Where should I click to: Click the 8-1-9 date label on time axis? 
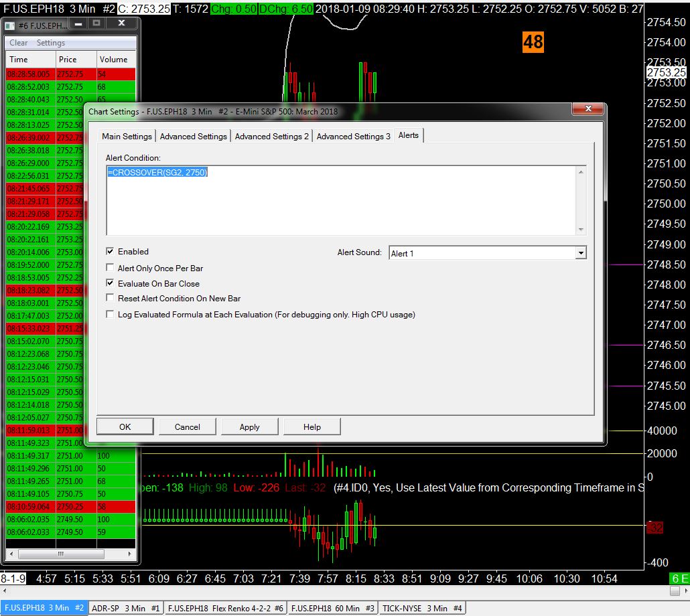coord(13,579)
